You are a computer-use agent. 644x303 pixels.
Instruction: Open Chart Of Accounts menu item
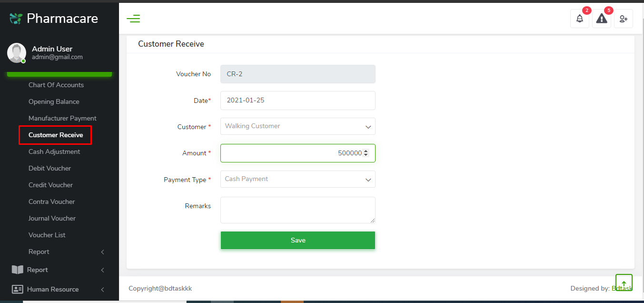(x=56, y=85)
